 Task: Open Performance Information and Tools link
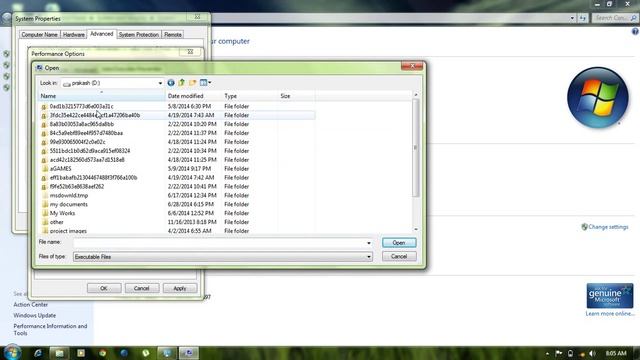point(50,329)
